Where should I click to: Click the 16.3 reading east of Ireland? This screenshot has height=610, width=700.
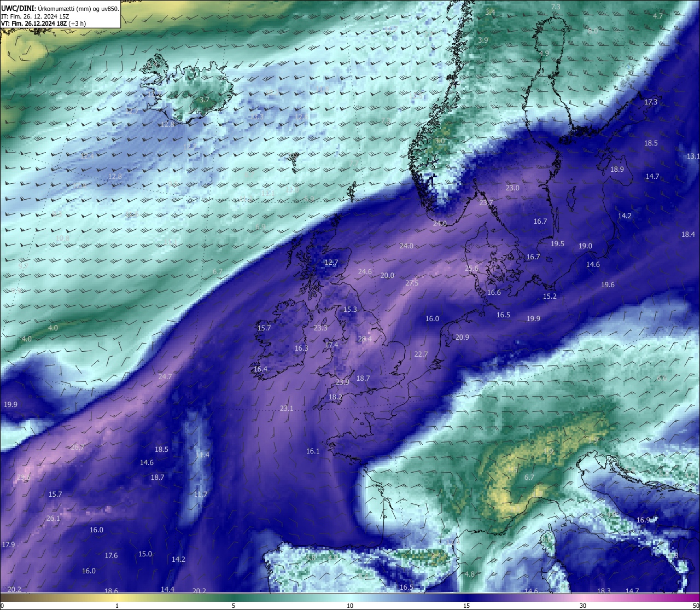pyautogui.click(x=301, y=348)
